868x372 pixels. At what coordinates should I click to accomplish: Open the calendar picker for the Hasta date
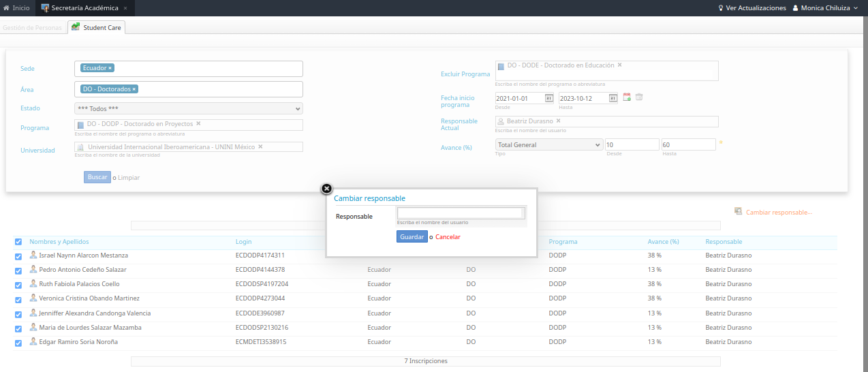click(613, 98)
